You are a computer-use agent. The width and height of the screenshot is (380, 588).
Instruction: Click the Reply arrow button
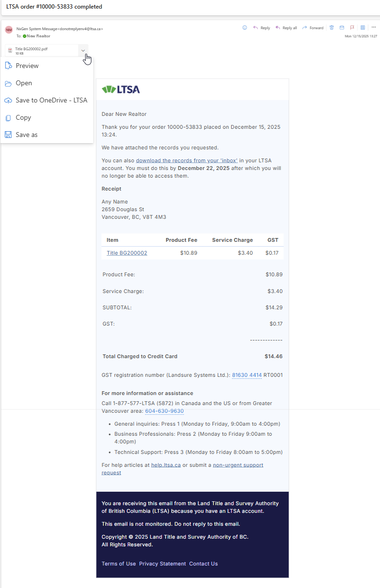point(262,28)
